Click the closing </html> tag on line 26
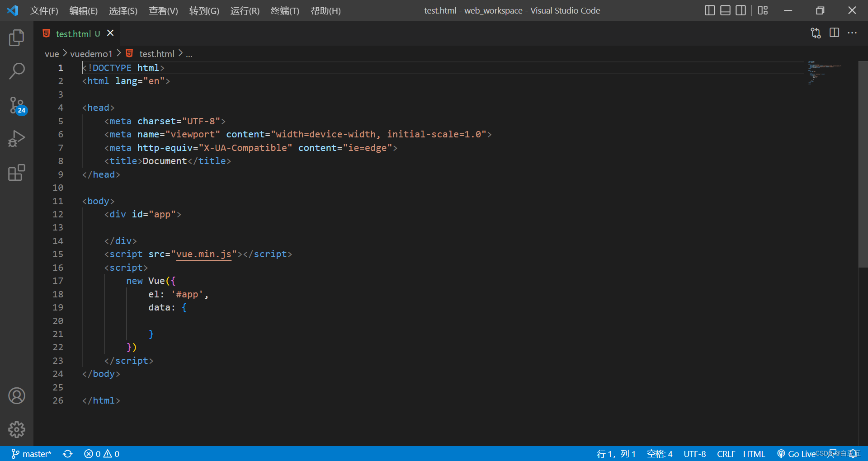Screen dimensions: 868x461 click(101, 400)
